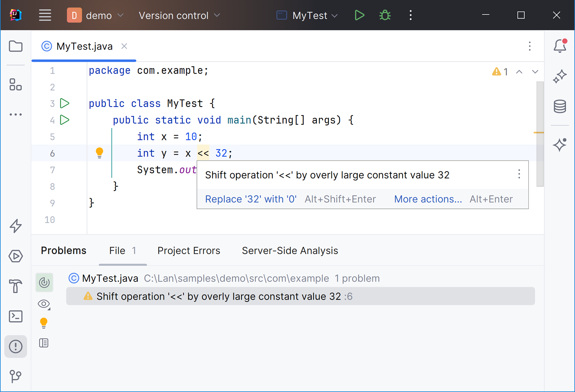Toggle the editor preview in Problems panel
This screenshot has height=392, width=575.
point(44,343)
